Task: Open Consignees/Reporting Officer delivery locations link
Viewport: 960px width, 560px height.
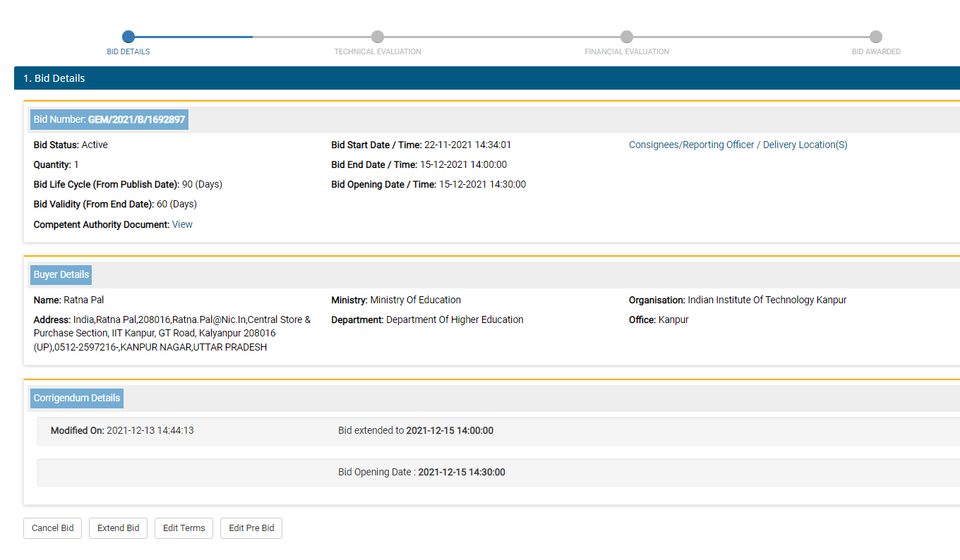Action: coord(738,145)
